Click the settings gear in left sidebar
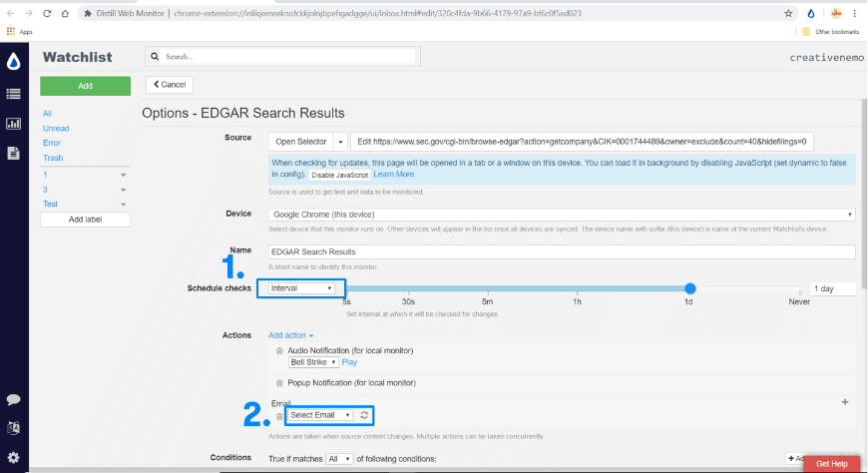The height and width of the screenshot is (473, 868). (13, 458)
